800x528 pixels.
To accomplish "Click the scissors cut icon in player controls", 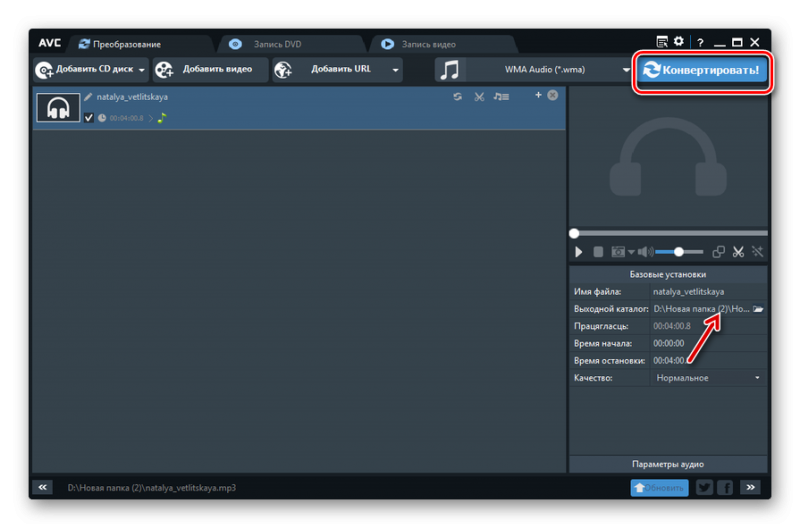I will (x=738, y=252).
